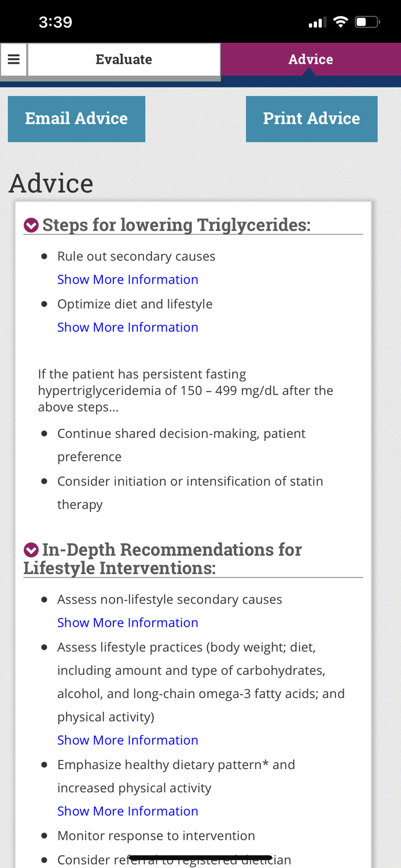The width and height of the screenshot is (401, 868).
Task: Select the Advice tab
Action: click(310, 58)
